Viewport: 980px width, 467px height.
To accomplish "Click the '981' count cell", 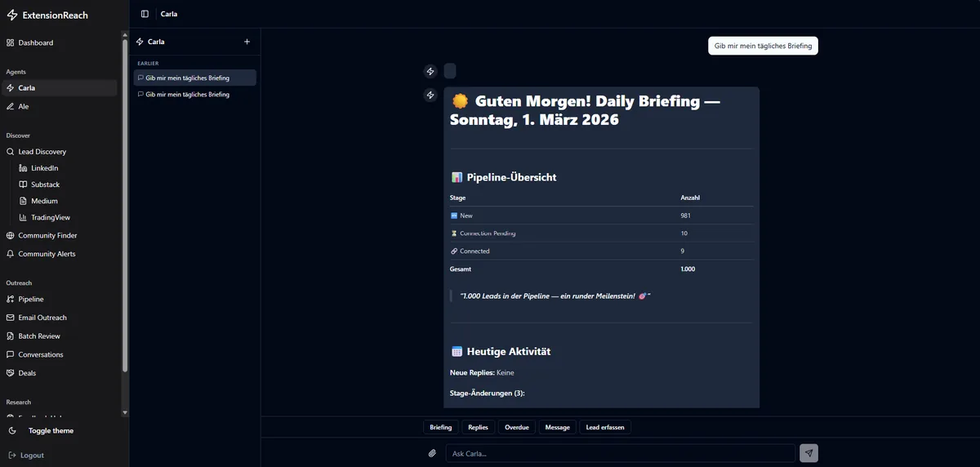I will click(686, 216).
